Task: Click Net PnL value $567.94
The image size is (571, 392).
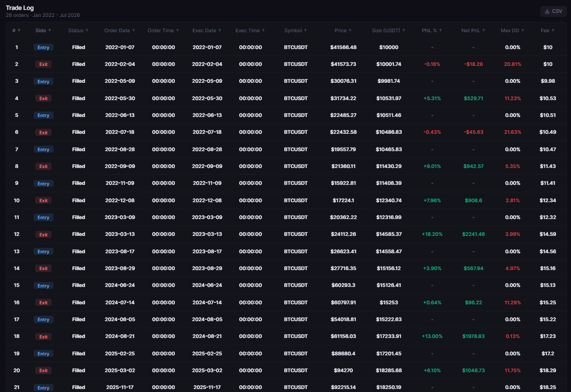Action: (x=473, y=268)
